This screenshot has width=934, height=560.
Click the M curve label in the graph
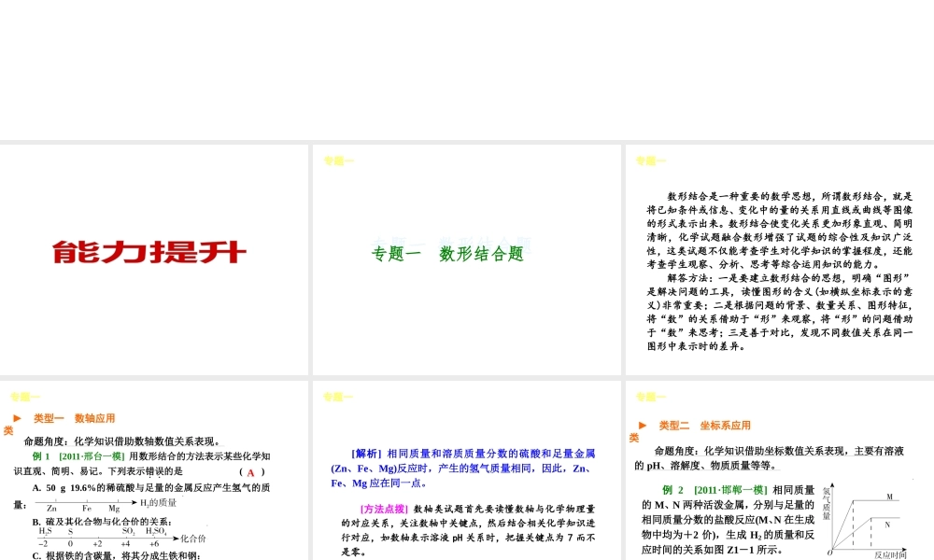(889, 497)
